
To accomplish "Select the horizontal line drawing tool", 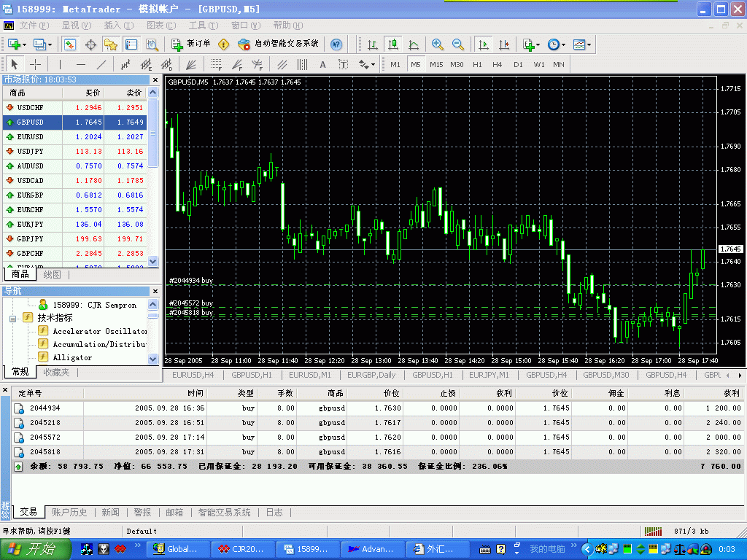I will pos(81,64).
